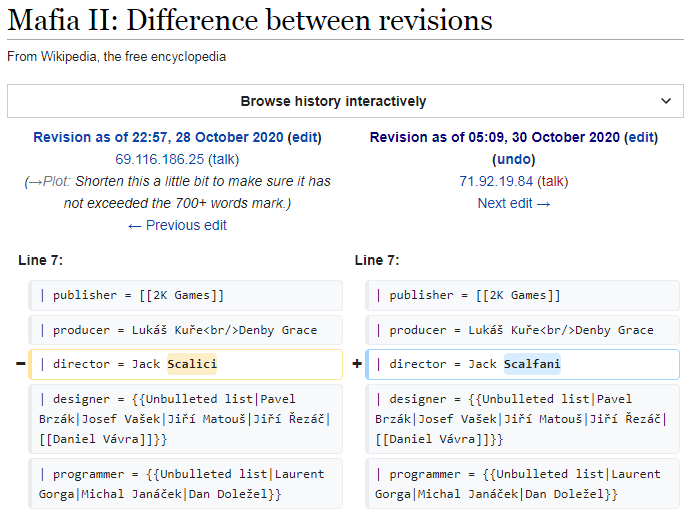Viewport: 690px width, 510px height.
Task: Click left designer Unbulleted list block
Action: [x=185, y=419]
